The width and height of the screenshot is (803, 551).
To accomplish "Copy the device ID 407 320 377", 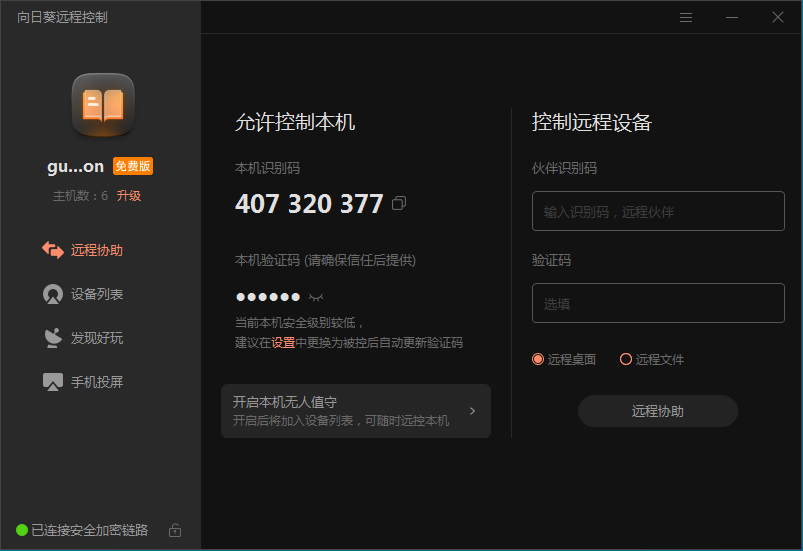I will [399, 203].
